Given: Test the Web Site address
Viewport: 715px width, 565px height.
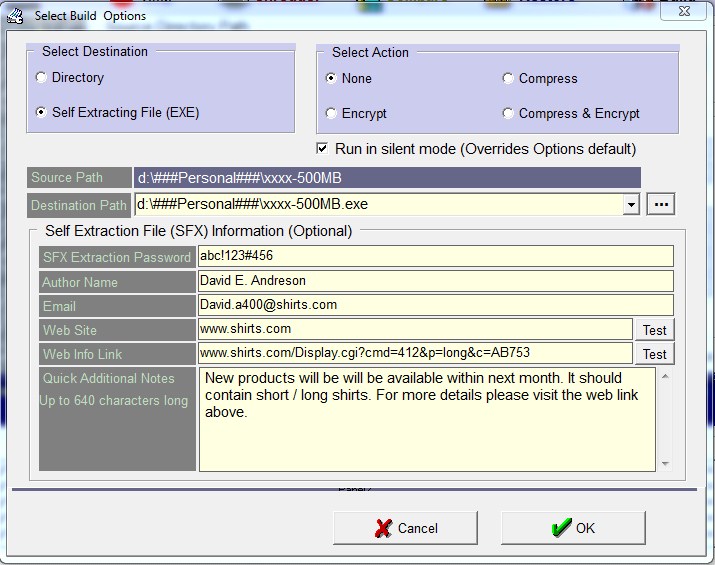Looking at the screenshot, I should click(654, 330).
